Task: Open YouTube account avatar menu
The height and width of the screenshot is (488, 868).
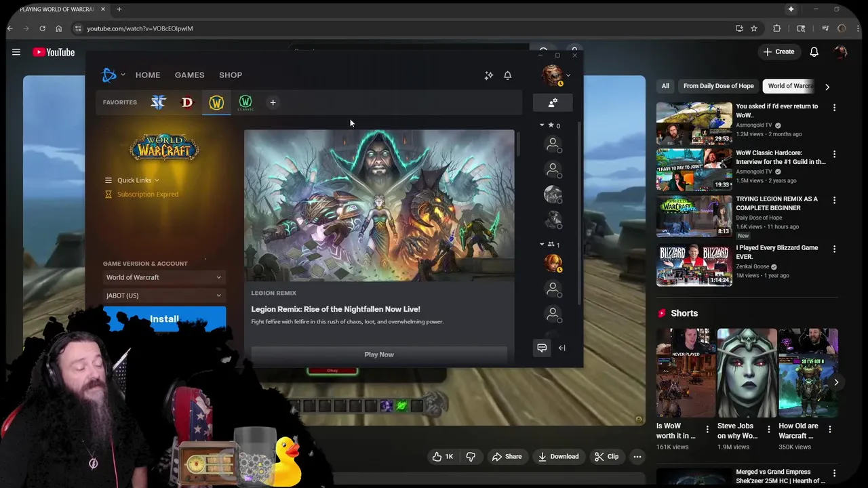Action: (841, 52)
